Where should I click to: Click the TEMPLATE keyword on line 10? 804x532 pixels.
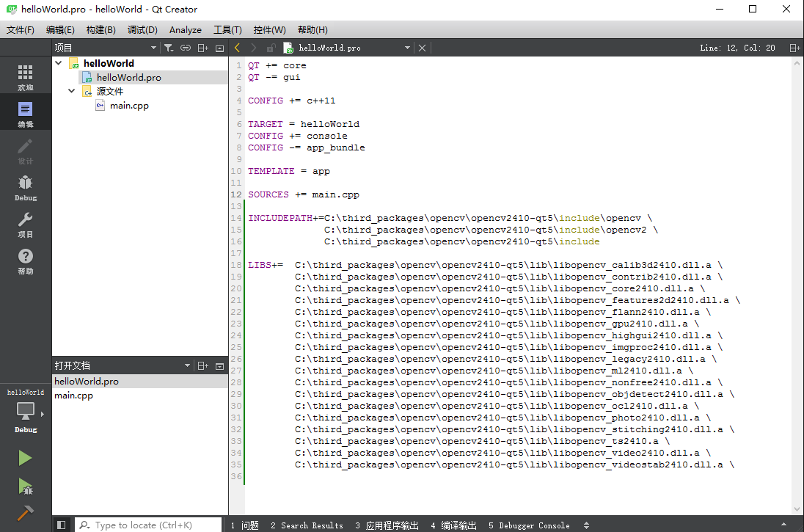coord(271,171)
